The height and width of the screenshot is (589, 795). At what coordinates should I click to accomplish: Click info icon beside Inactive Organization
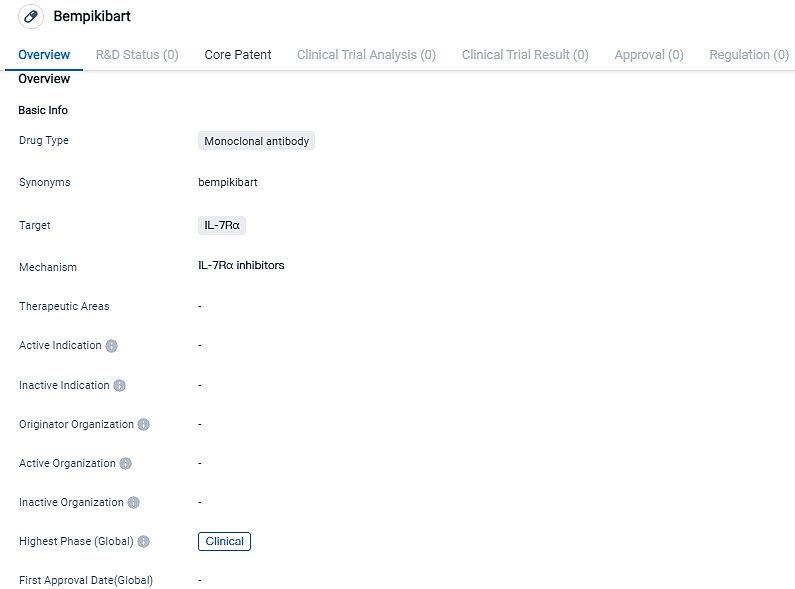[x=133, y=503]
